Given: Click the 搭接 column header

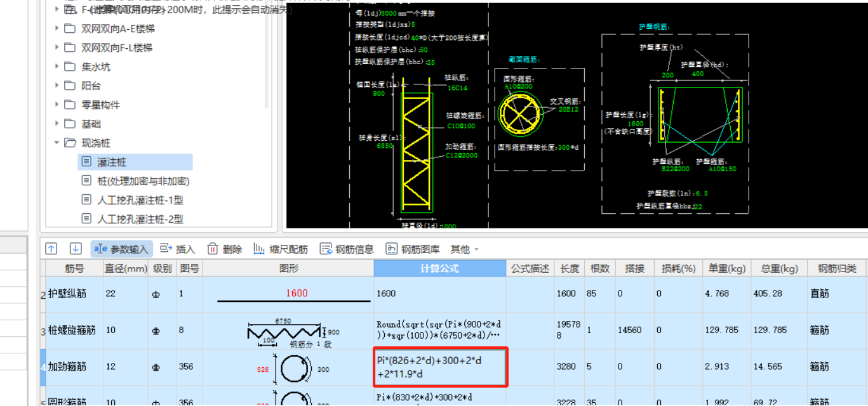Looking at the screenshot, I should coord(634,268).
